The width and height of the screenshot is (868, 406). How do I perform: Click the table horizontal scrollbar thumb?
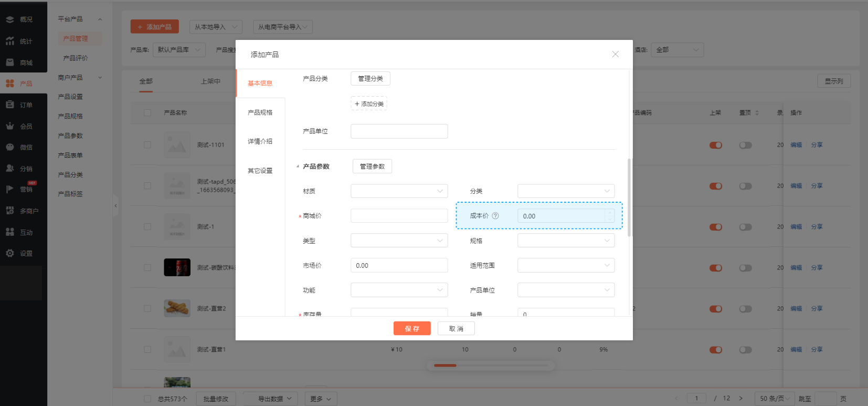445,365
